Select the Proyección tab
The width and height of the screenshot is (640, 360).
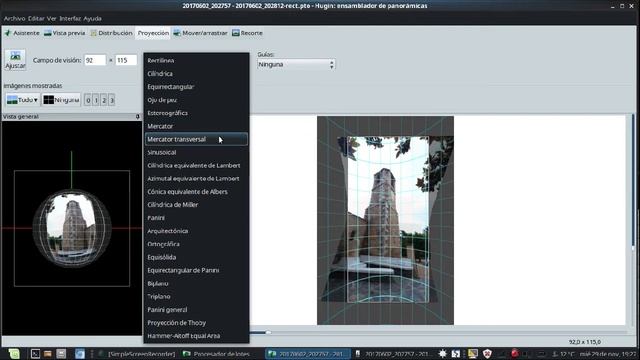click(153, 33)
